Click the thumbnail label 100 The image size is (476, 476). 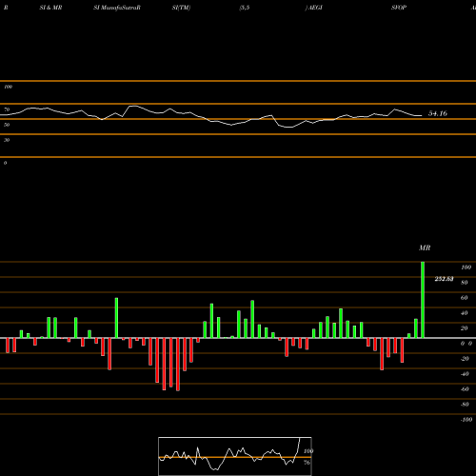(x=308, y=451)
